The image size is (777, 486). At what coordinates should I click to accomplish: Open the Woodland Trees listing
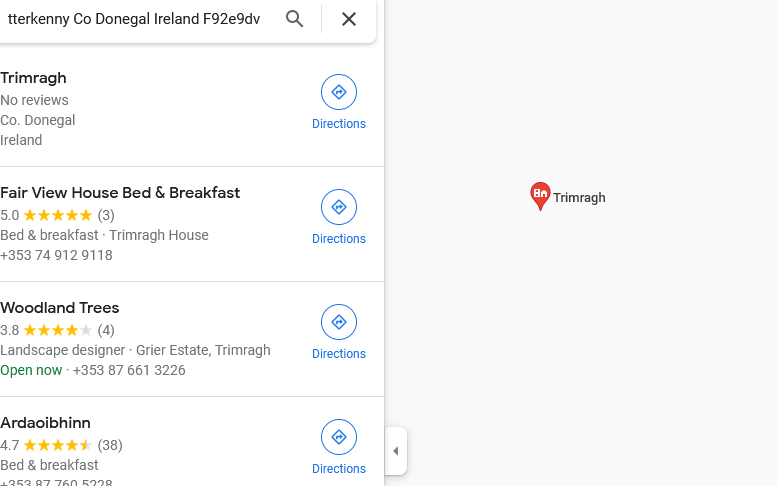(x=60, y=308)
